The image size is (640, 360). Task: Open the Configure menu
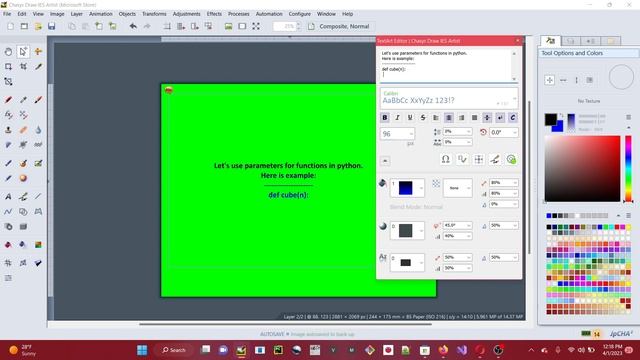pos(300,14)
